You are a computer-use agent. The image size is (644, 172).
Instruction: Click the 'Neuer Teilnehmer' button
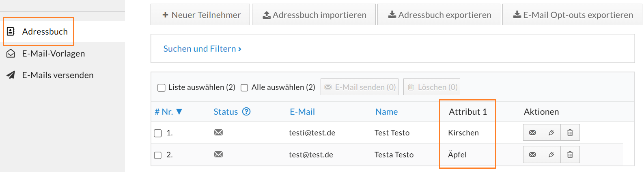point(200,15)
